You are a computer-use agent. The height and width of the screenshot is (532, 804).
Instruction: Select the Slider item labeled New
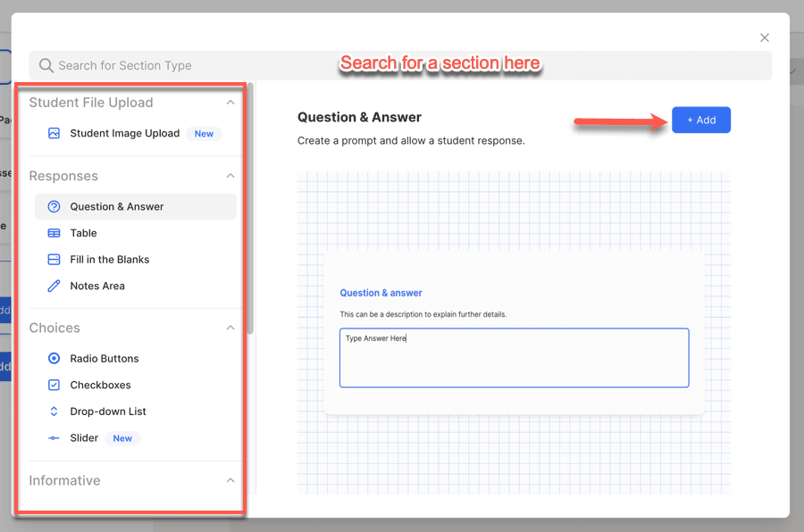85,438
